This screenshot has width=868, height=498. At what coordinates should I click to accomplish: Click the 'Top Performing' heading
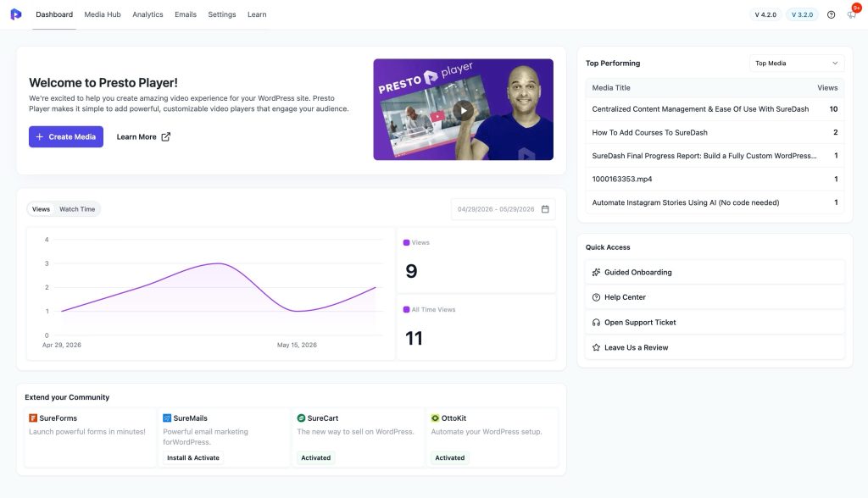tap(613, 63)
